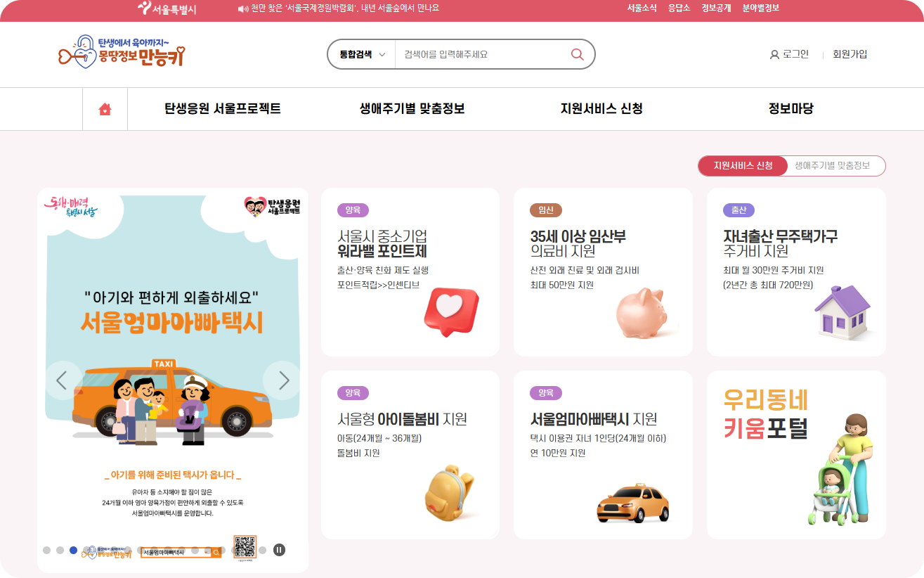Screen dimensions: 924x578
Task: Expand the 정보마당 navigation menu
Action: click(791, 109)
